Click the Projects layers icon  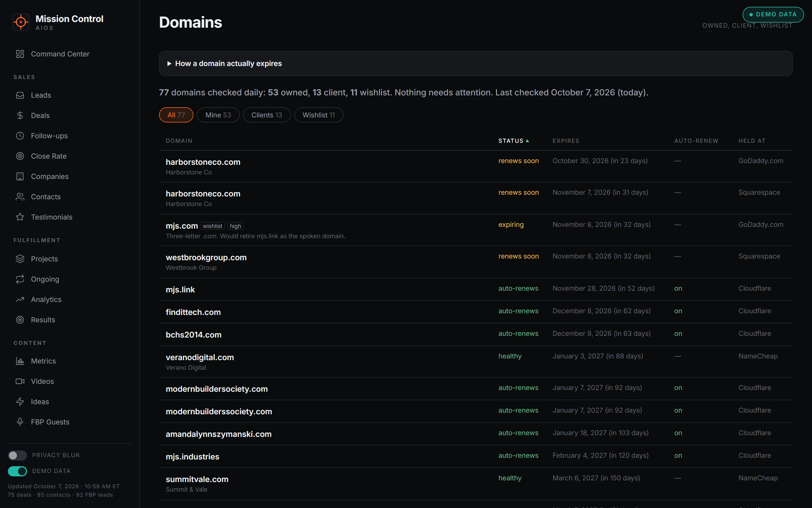pos(20,259)
